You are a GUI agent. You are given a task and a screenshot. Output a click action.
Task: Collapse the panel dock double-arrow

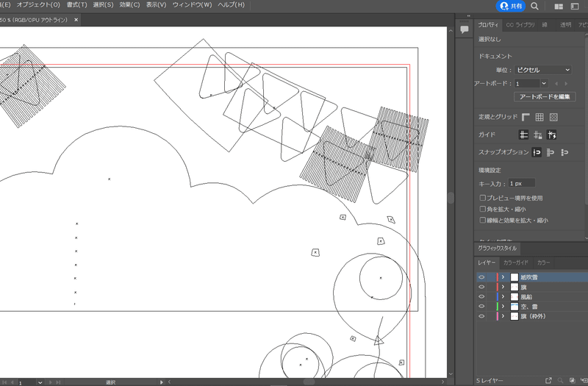coord(468,15)
